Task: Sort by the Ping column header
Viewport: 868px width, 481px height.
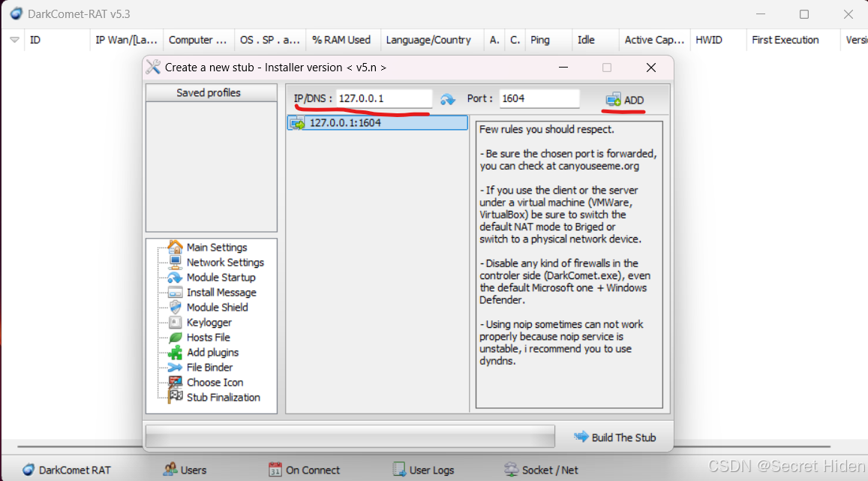Action: 548,40
